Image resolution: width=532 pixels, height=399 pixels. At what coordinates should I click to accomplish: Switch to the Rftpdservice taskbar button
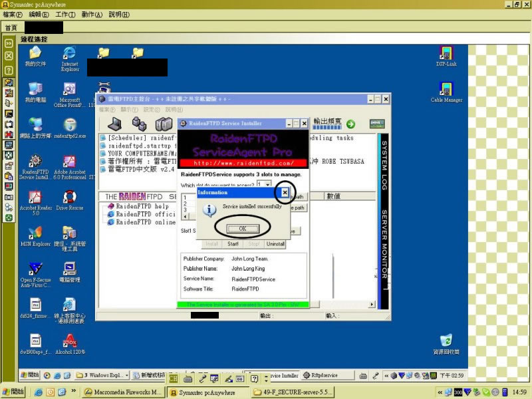click(x=327, y=375)
